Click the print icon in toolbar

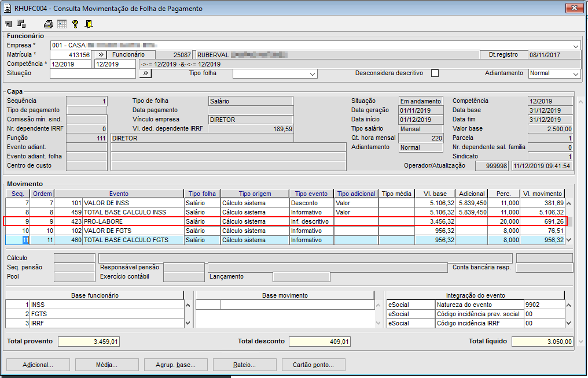(49, 24)
